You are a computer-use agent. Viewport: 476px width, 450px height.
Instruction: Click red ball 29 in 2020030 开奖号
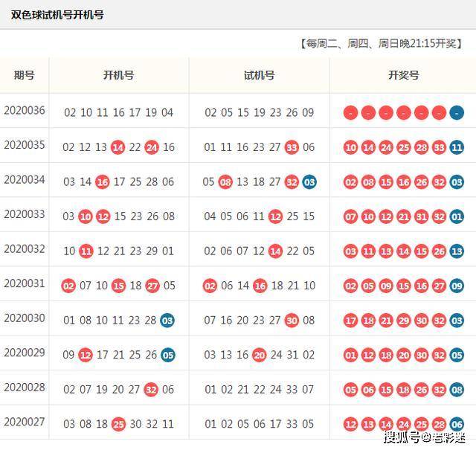[x=404, y=321]
